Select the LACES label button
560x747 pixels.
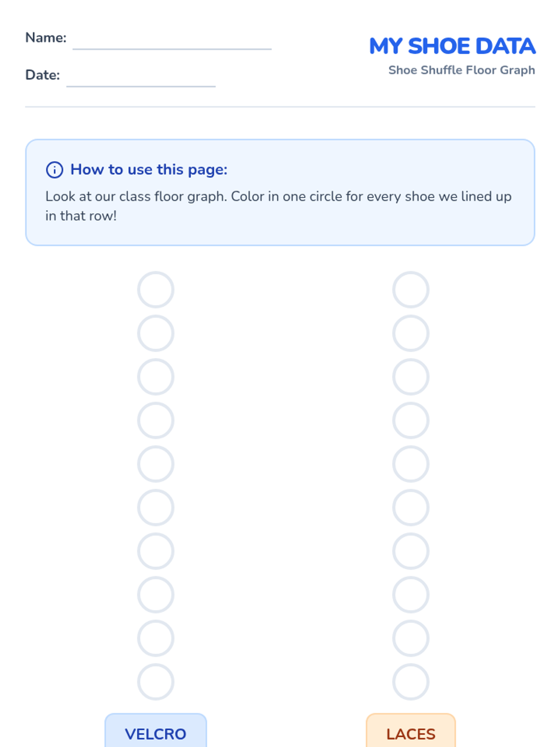pyautogui.click(x=411, y=731)
